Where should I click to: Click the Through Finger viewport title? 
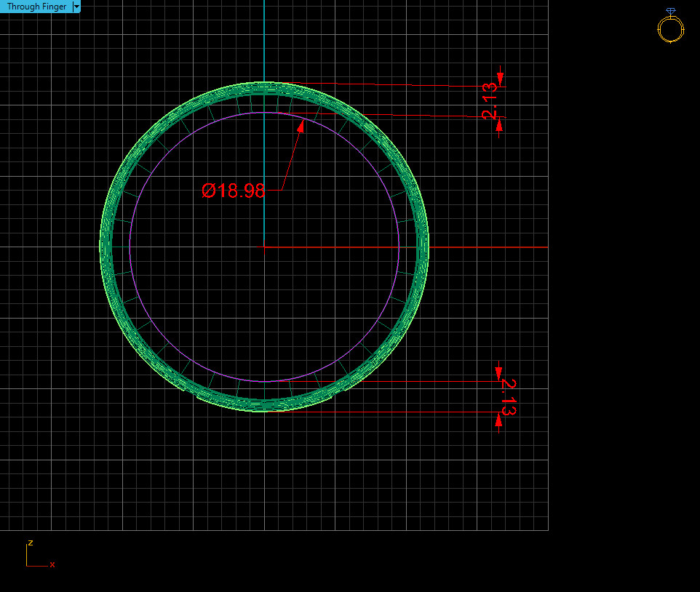click(35, 7)
